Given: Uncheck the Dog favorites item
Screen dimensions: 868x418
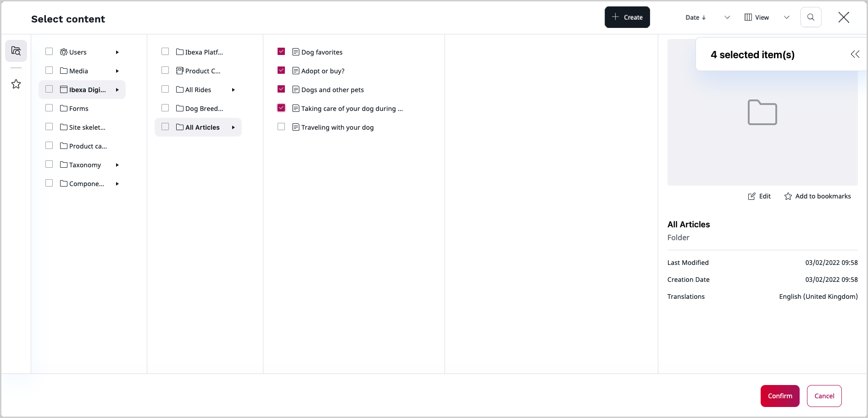Looking at the screenshot, I should [x=281, y=51].
